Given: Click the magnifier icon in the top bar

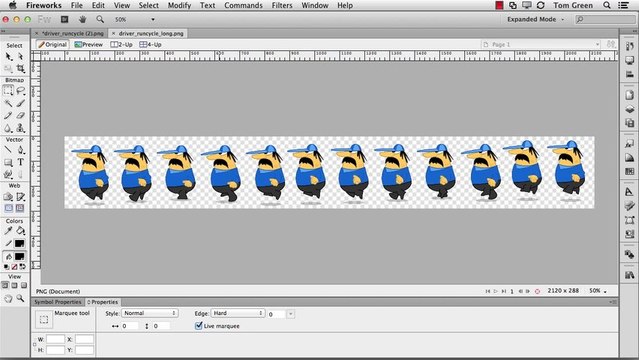Looking at the screenshot, I should tap(100, 19).
